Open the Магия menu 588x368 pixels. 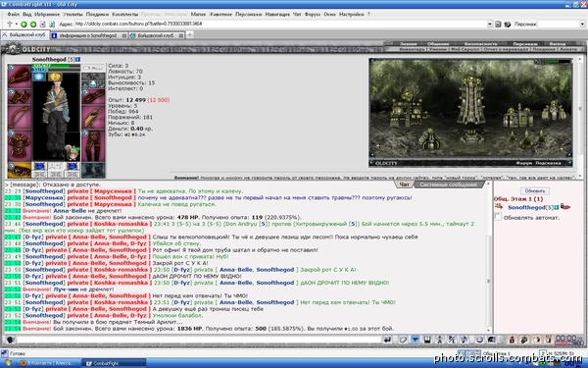(x=198, y=15)
